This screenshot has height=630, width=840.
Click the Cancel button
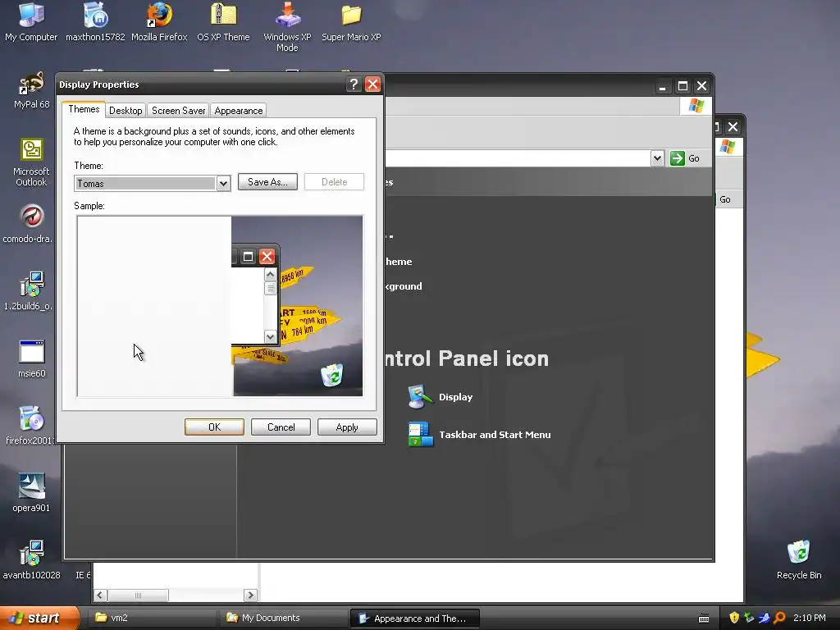tap(281, 427)
